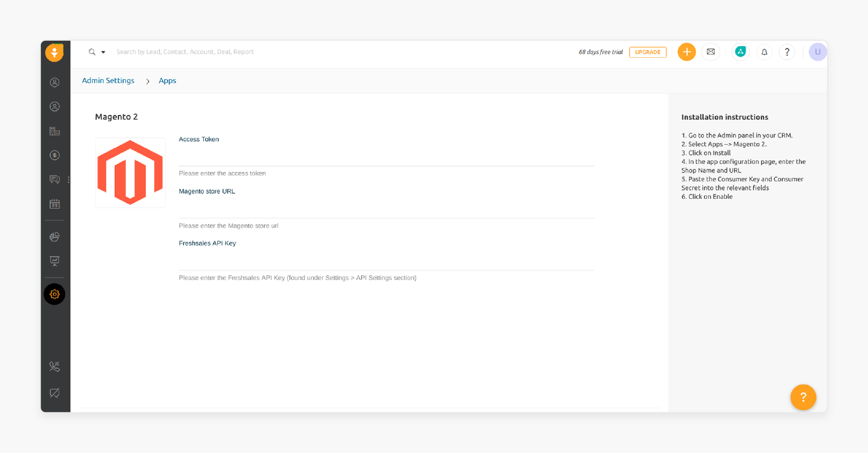Click '3. Click on Install' instruction
The image size is (868, 453).
[706, 153]
